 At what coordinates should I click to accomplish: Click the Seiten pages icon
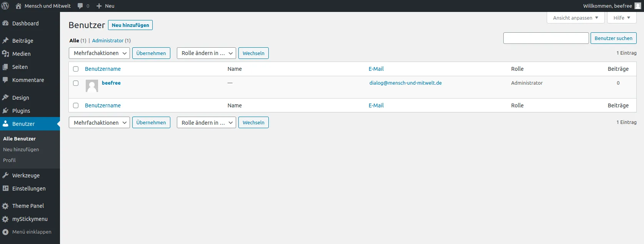pos(5,67)
